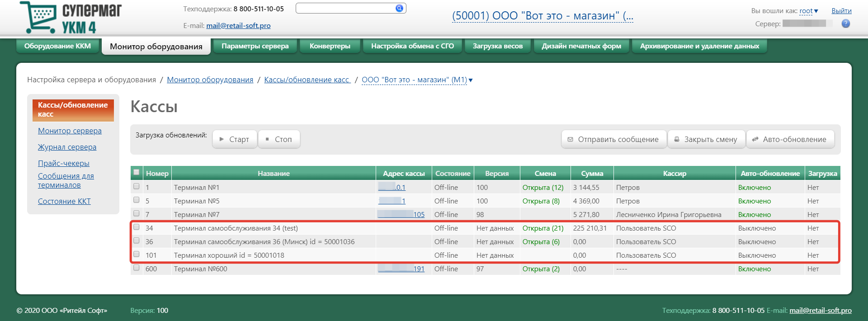Click the search magnifier icon
The width and height of the screenshot is (868, 321).
[x=399, y=8]
